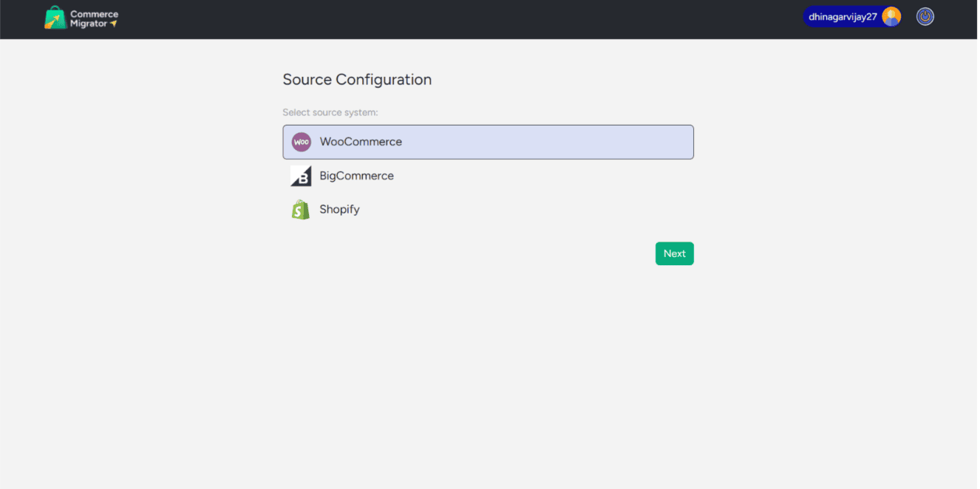Click the WooCommerce text label
This screenshot has height=489, width=980.
pos(361,142)
